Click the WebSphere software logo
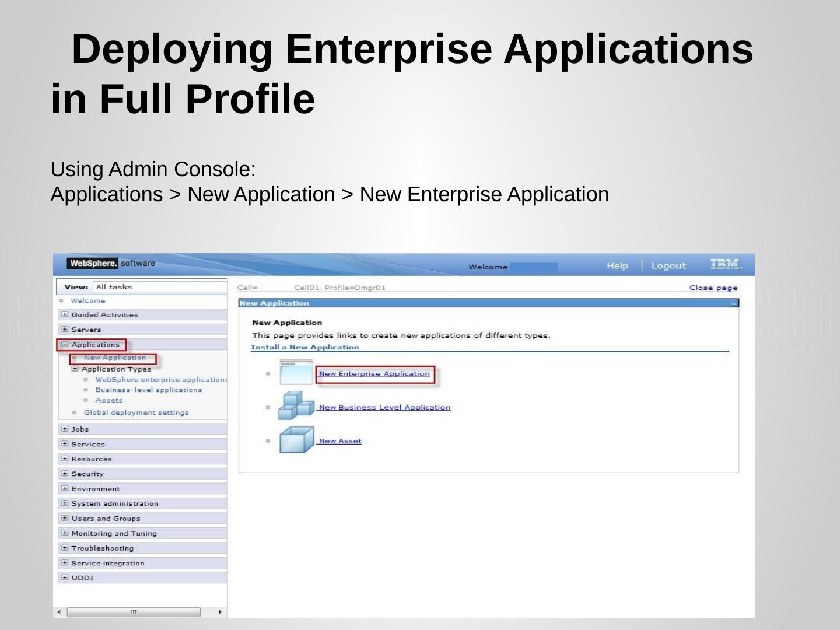This screenshot has height=630, width=840. (111, 264)
